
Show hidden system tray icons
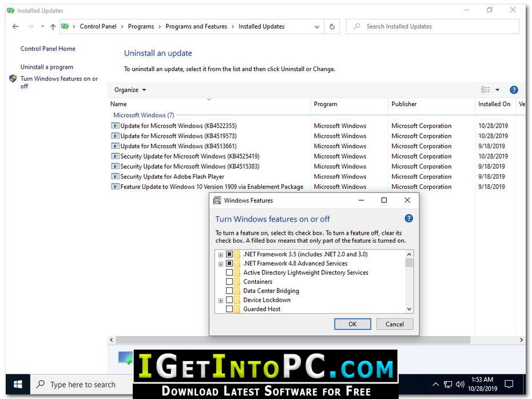(x=436, y=384)
